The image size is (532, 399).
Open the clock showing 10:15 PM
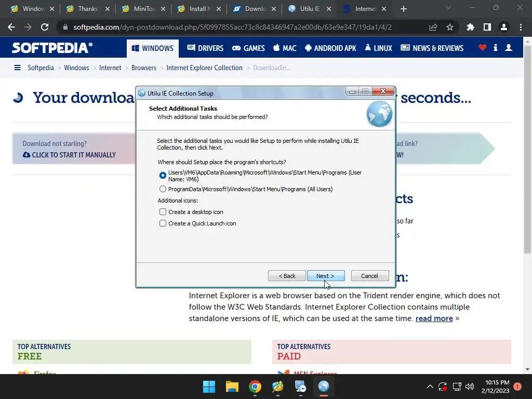point(495,387)
